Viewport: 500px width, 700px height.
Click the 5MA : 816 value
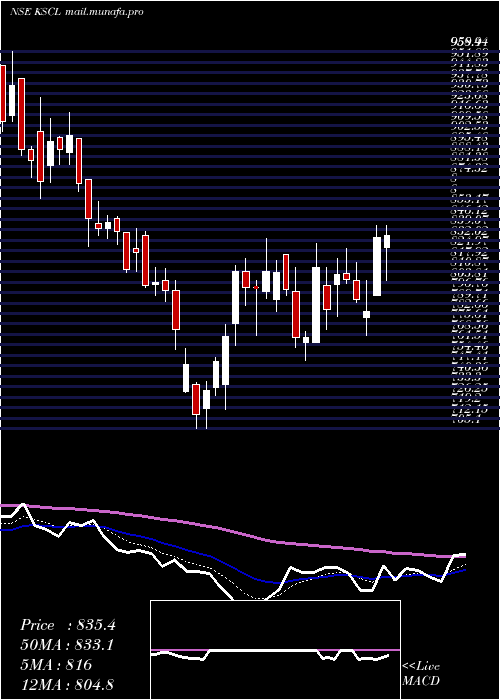click(56, 665)
